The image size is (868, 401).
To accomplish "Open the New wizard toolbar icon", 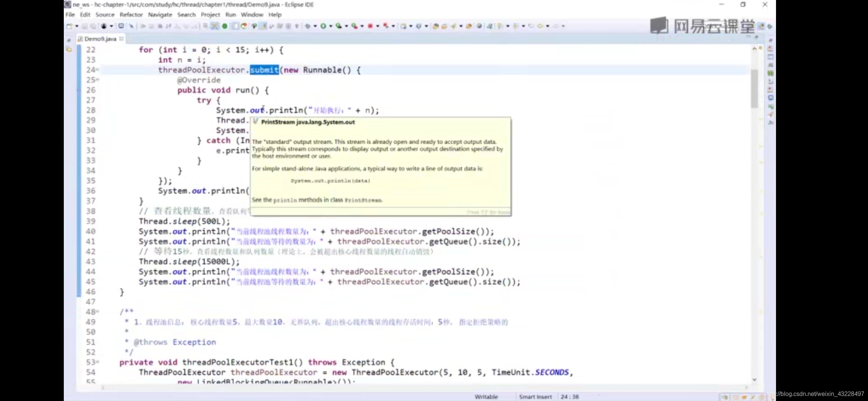I will 69,26.
